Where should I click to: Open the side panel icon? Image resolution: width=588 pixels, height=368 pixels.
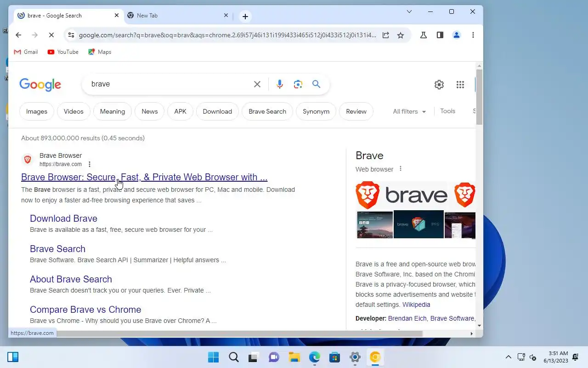pyautogui.click(x=440, y=35)
